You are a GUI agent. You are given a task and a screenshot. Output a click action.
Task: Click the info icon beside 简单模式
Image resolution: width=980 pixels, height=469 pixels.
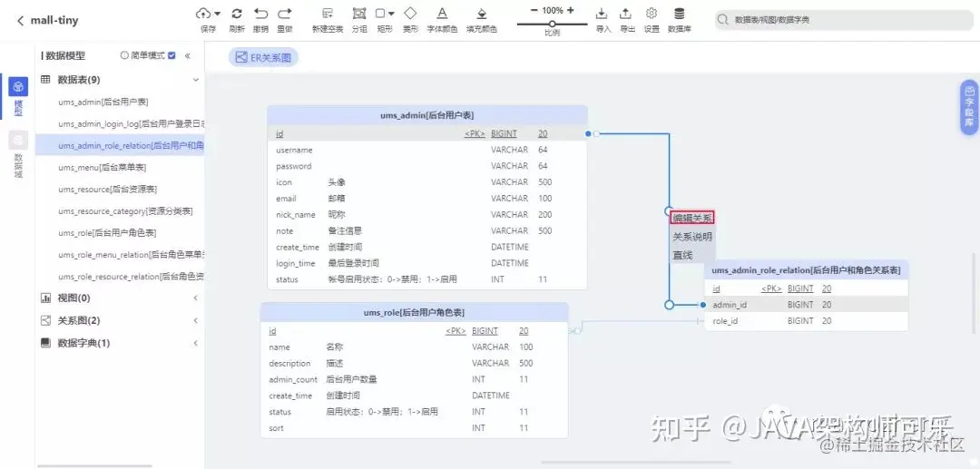coord(123,55)
